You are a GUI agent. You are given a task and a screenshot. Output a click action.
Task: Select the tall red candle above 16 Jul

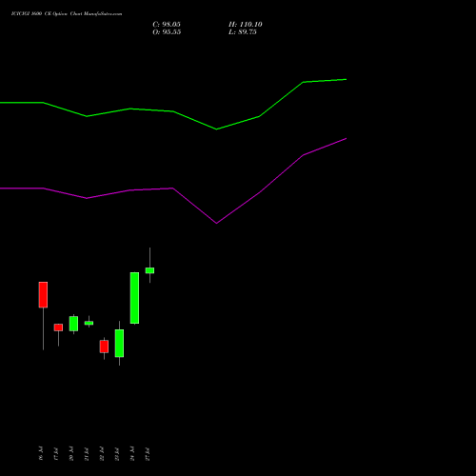(x=43, y=294)
